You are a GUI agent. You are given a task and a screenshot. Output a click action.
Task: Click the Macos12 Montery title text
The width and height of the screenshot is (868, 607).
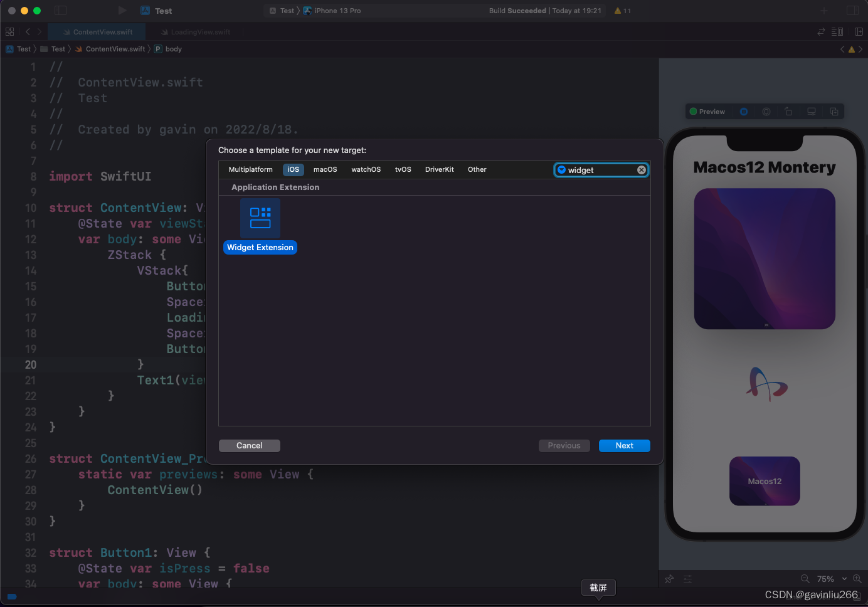pyautogui.click(x=765, y=167)
